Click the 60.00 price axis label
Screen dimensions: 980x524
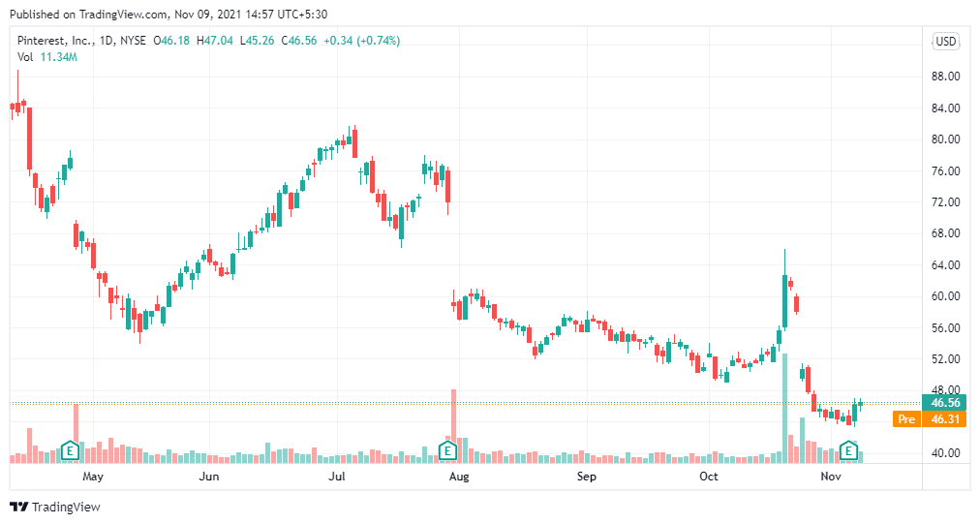point(945,296)
